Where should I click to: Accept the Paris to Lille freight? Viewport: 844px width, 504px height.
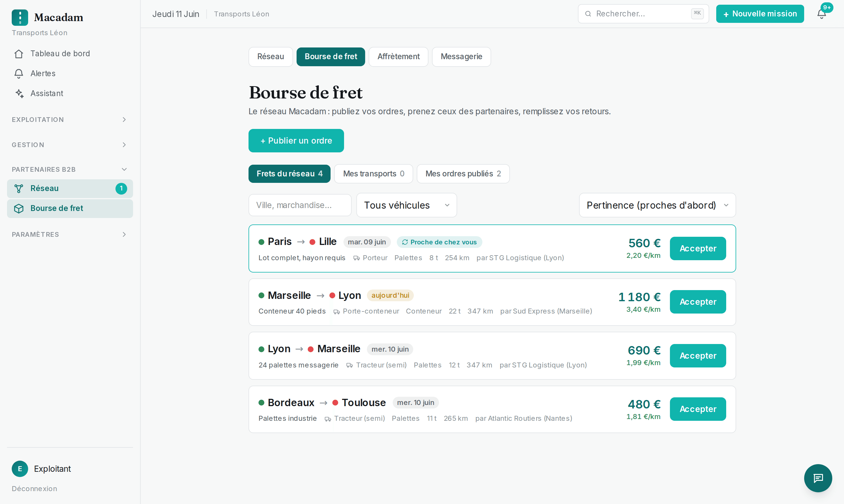[697, 248]
